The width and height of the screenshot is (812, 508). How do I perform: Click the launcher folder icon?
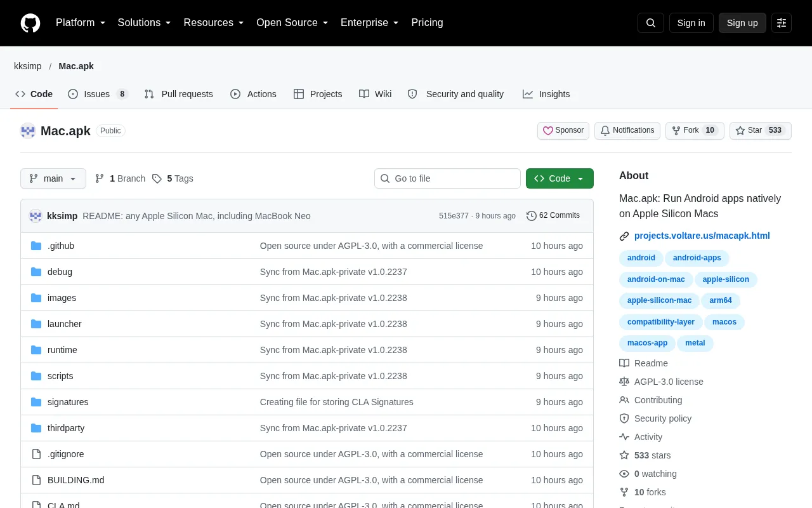(36, 324)
